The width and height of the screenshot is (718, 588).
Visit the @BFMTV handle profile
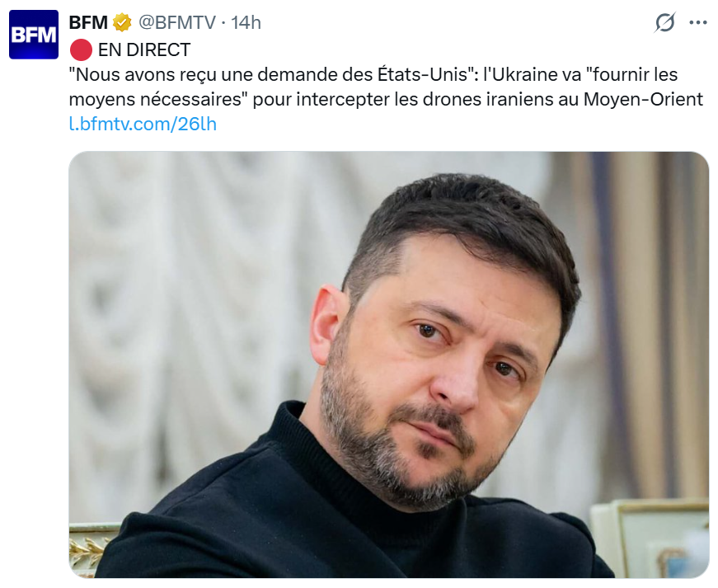(x=177, y=22)
